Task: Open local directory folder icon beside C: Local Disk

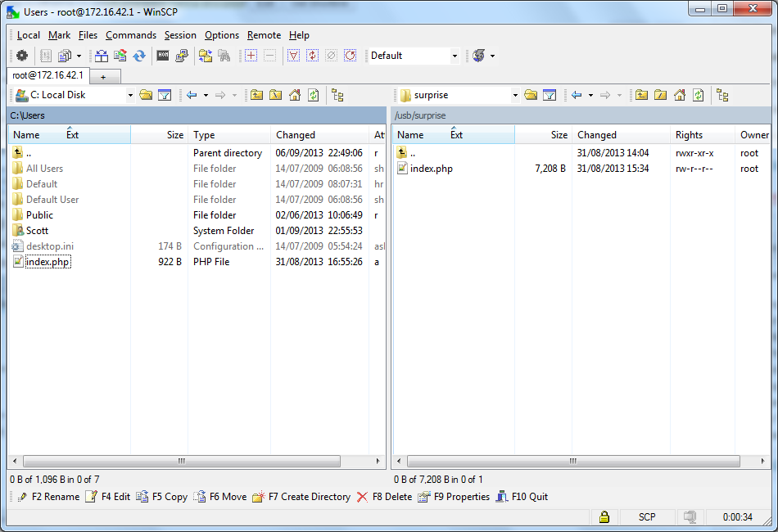Action: tap(146, 95)
